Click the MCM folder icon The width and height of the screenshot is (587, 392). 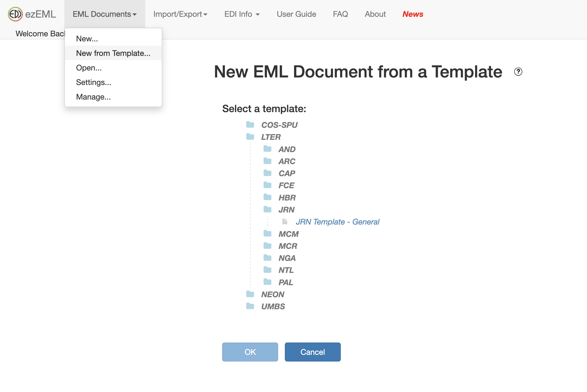(267, 233)
